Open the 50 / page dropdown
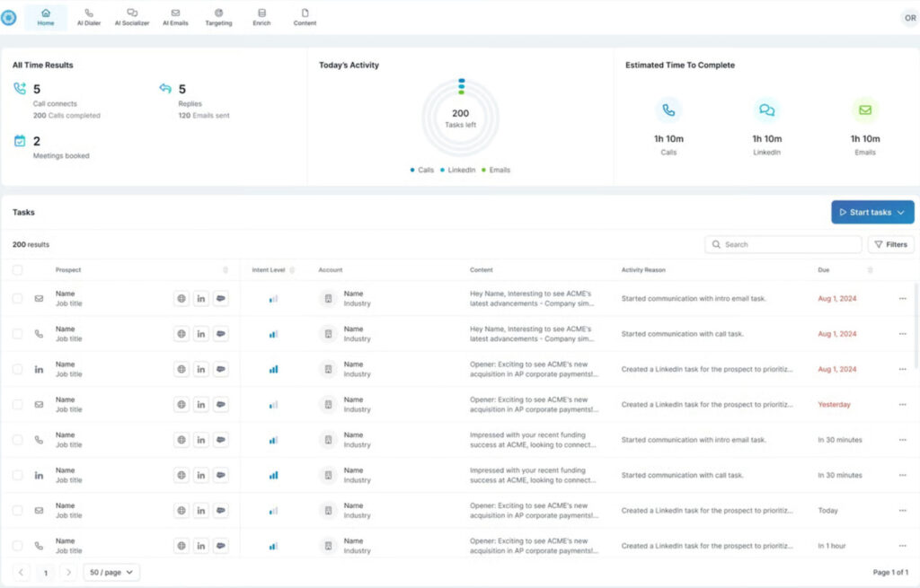The width and height of the screenshot is (920, 588). pyautogui.click(x=111, y=572)
